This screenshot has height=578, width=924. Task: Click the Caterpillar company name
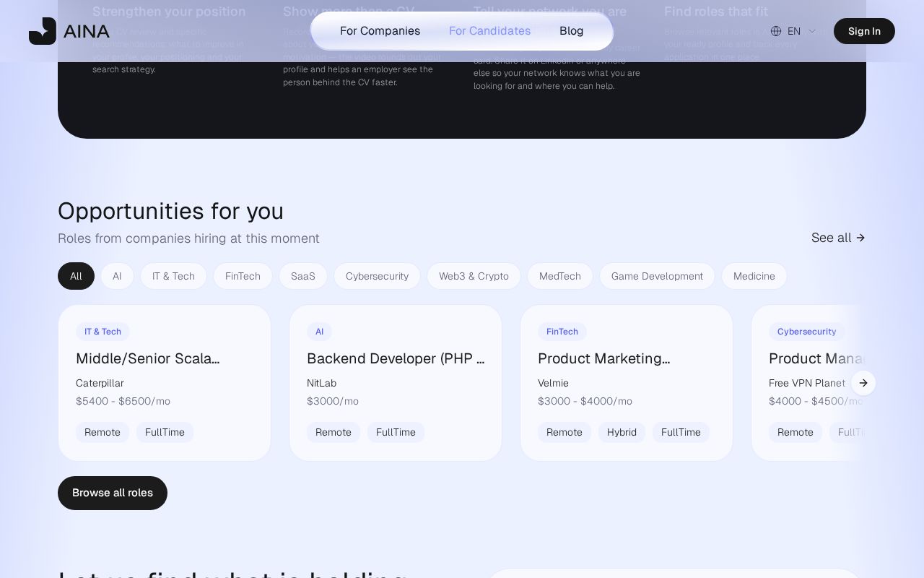coord(100,383)
